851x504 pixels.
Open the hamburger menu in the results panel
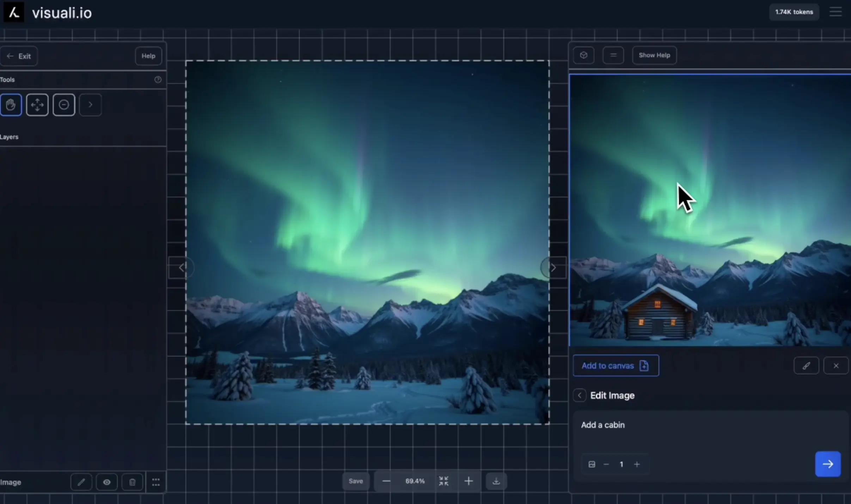pyautogui.click(x=613, y=55)
